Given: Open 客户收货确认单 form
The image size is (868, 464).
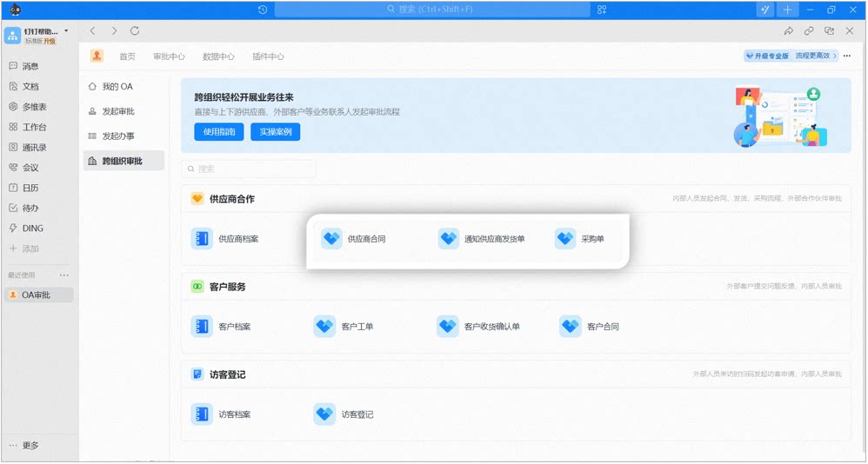Looking at the screenshot, I should pyautogui.click(x=478, y=327).
